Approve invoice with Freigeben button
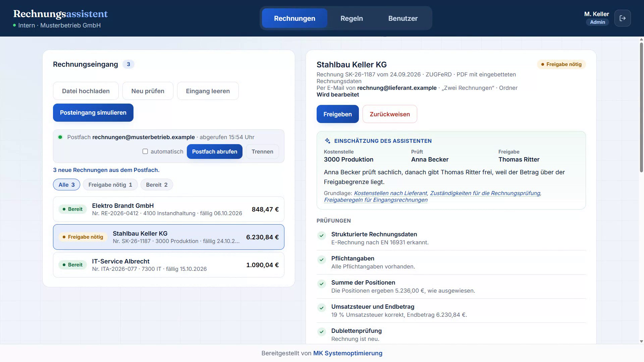The width and height of the screenshot is (644, 362). click(337, 114)
